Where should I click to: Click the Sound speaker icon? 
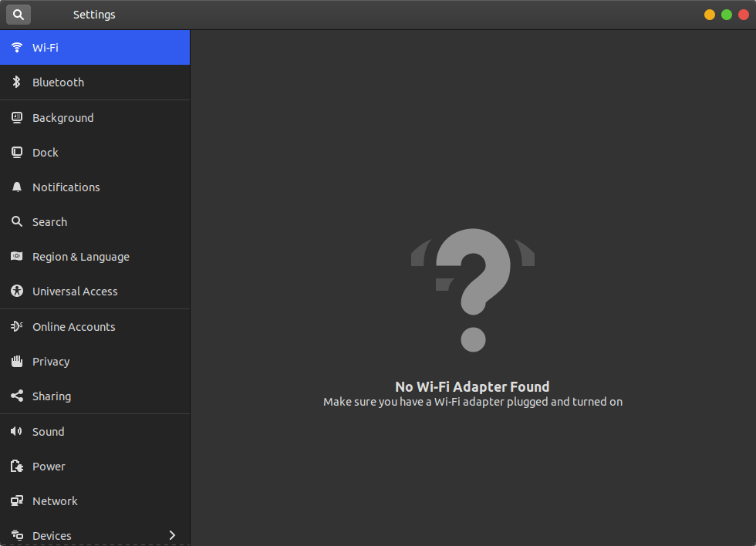pos(17,431)
